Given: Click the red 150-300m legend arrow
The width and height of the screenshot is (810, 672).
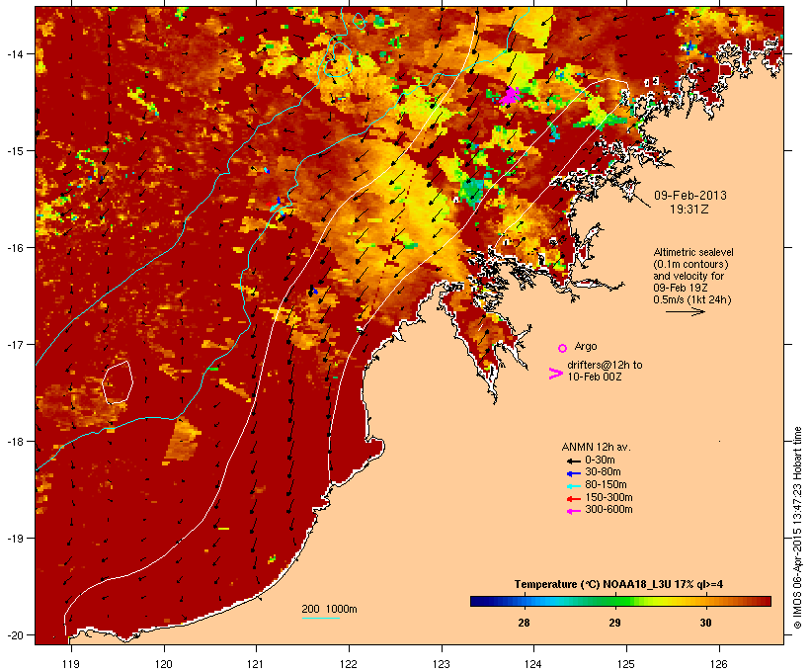Looking at the screenshot, I should click(x=573, y=499).
